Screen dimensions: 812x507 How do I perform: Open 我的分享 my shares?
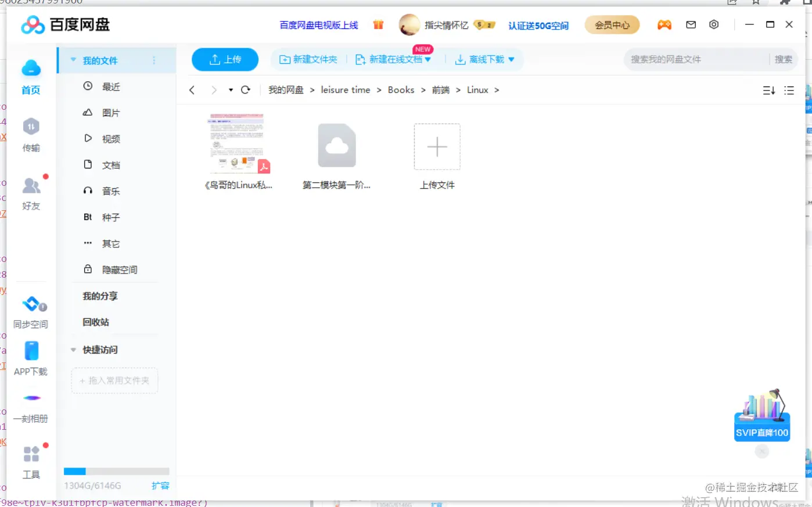pyautogui.click(x=100, y=296)
